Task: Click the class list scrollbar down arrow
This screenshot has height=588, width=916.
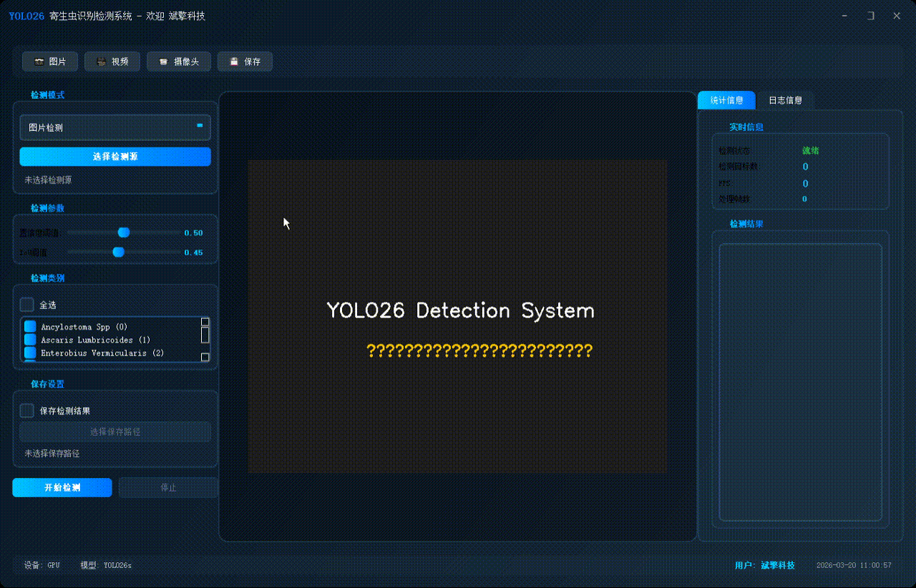Action: [x=205, y=357]
